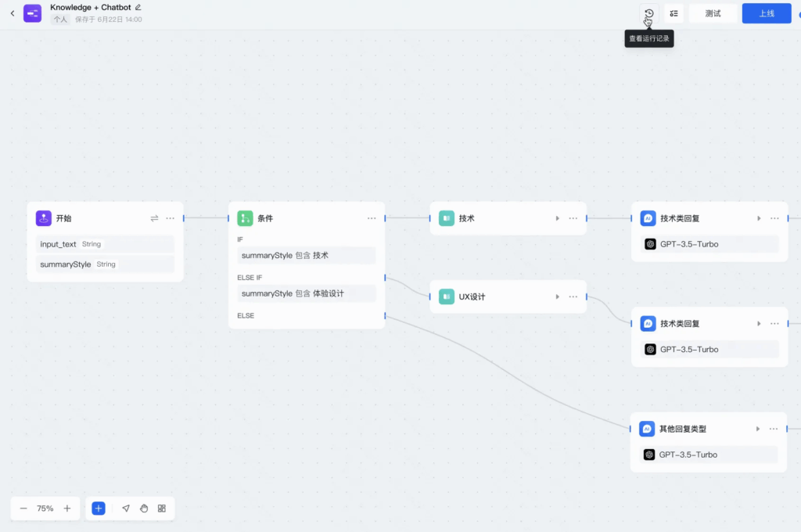
Task: Add a new node with blue plus
Action: 99,509
